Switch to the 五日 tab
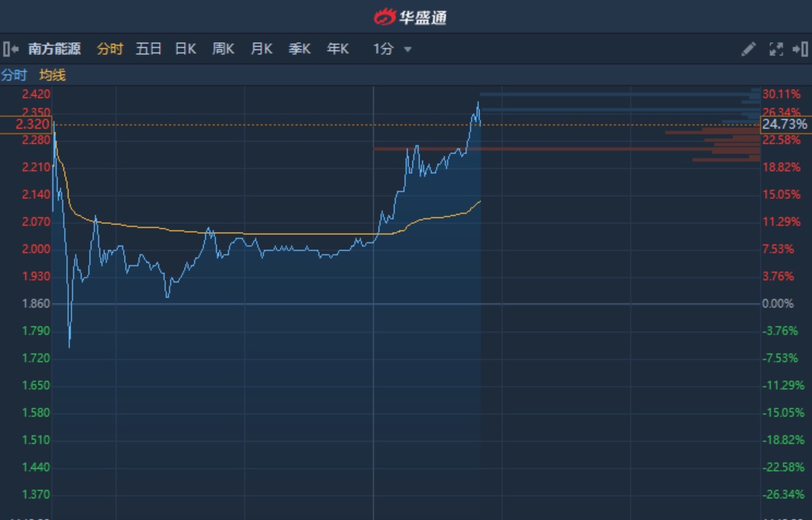This screenshot has width=812, height=520. pos(148,49)
